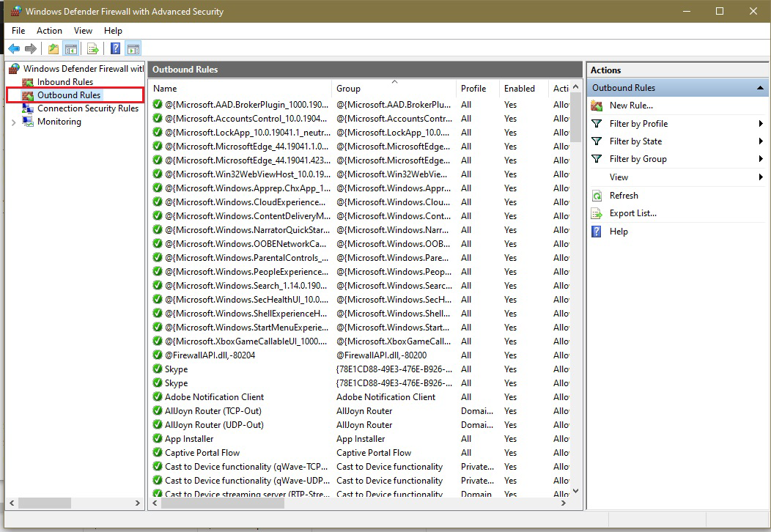The width and height of the screenshot is (771, 532).
Task: Click green check icon of Adobe Notification Client
Action: pos(158,396)
